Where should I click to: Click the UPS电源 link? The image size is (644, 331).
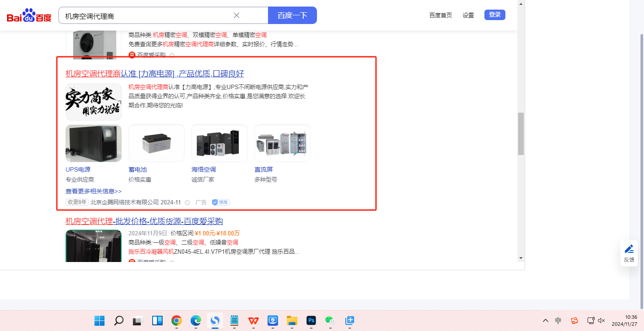[78, 169]
